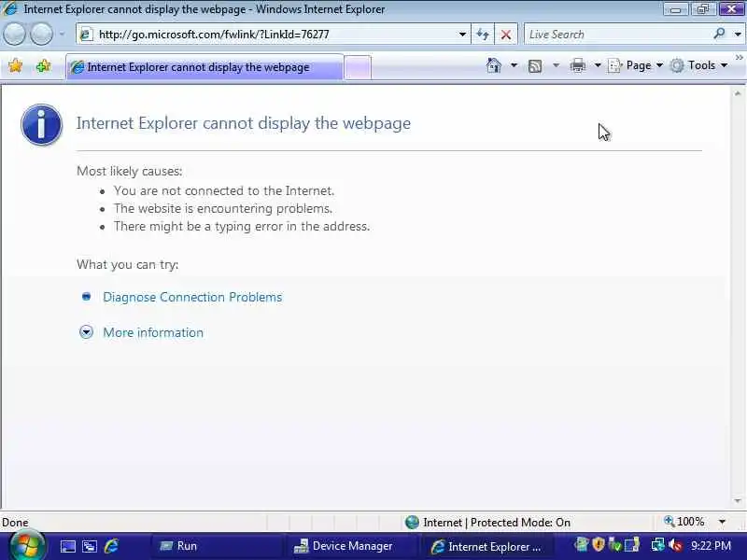Open the Page menu

(x=636, y=65)
